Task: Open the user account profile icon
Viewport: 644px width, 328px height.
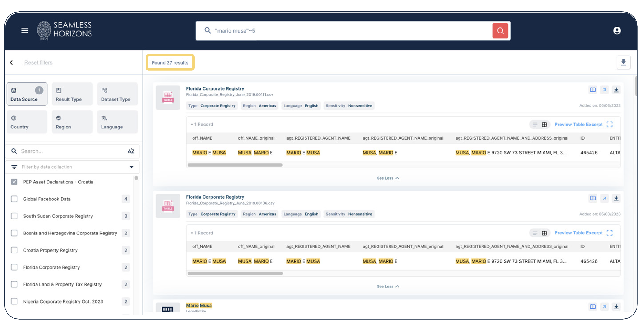Action: click(x=617, y=31)
